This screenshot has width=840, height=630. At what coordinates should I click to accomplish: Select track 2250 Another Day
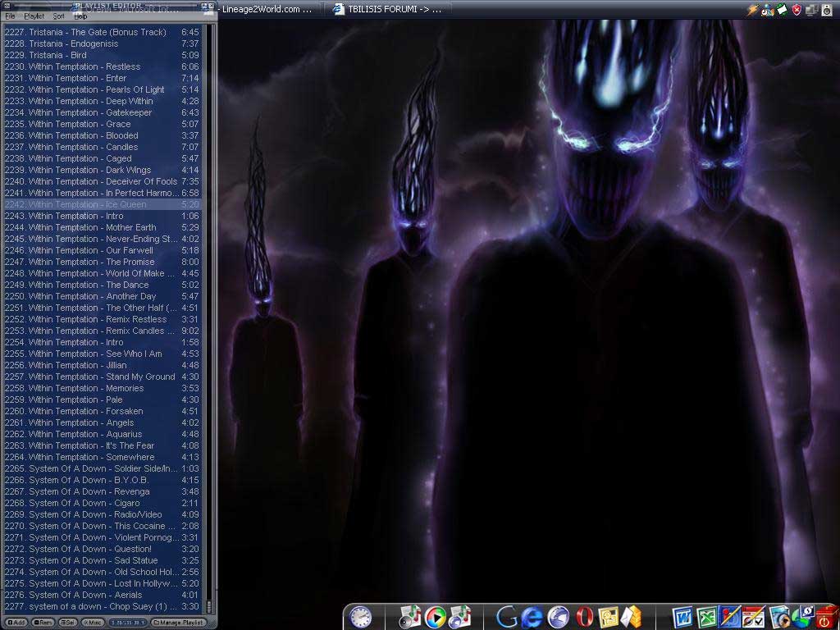102,296
